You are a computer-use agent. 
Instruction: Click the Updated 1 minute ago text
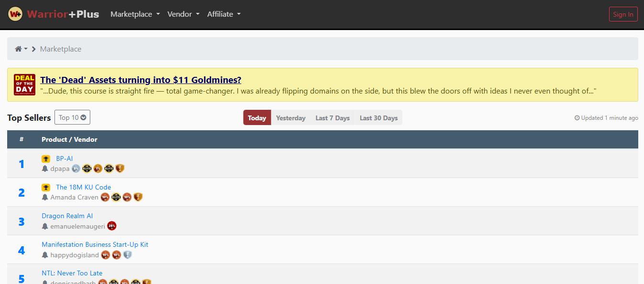(x=610, y=118)
